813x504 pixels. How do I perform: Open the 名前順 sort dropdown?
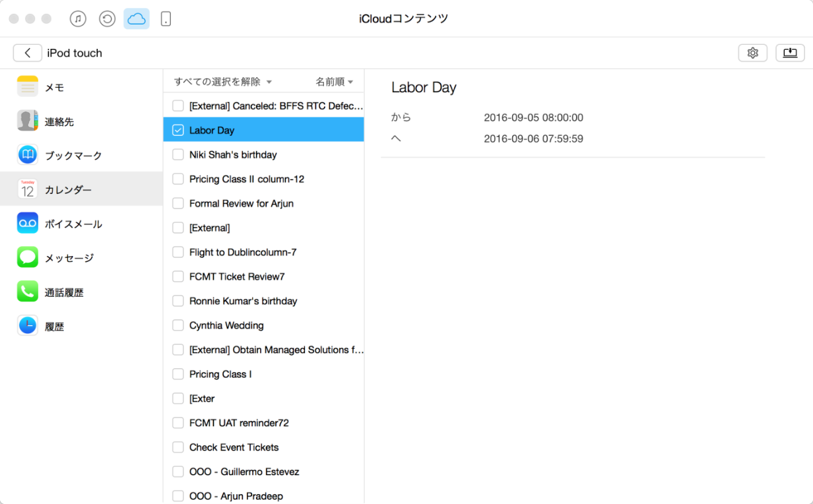pos(335,82)
